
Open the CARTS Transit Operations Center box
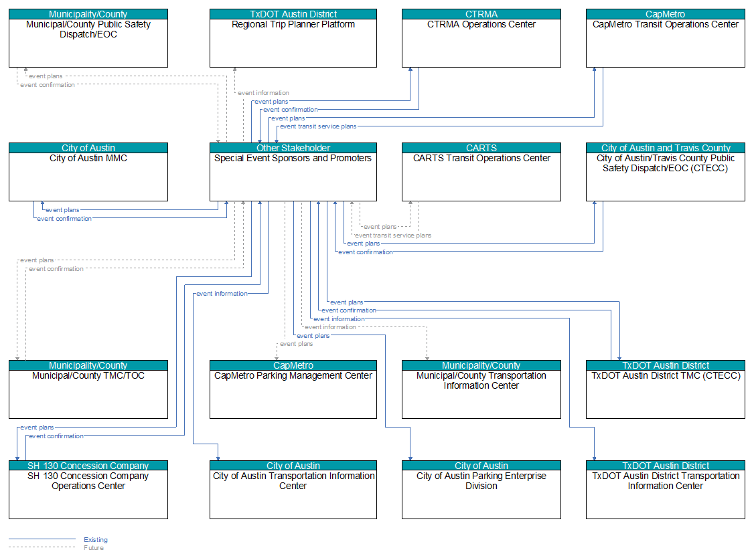481,172
